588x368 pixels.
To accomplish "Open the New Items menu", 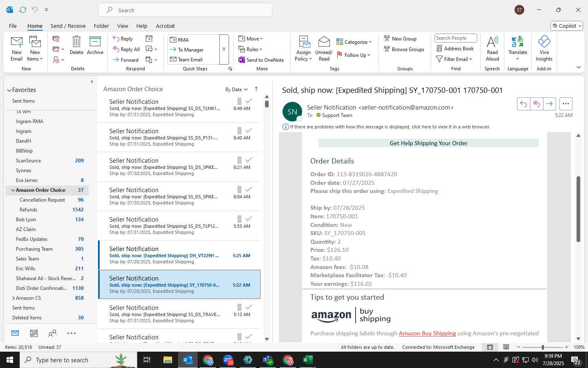I will click(35, 49).
